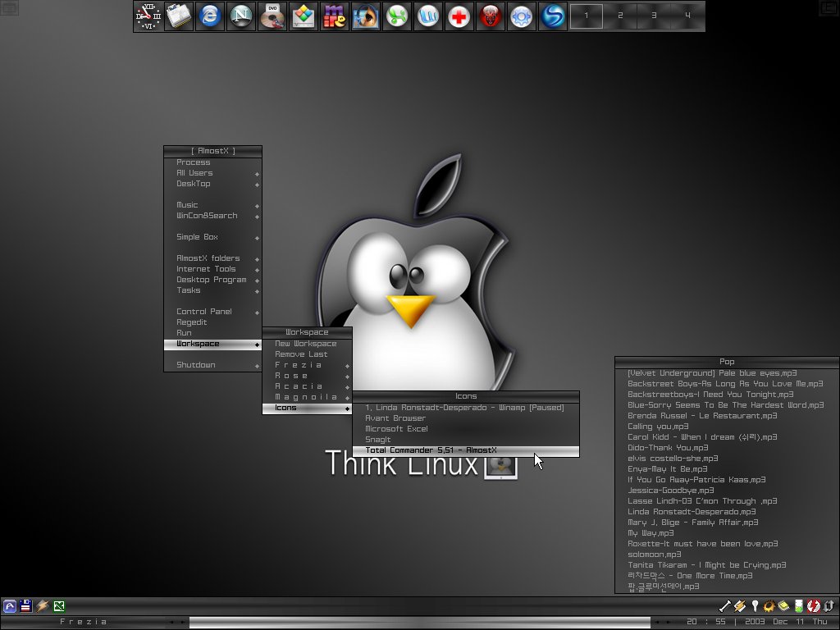The width and height of the screenshot is (840, 630).
Task: Select Microsoft Excel in the Icons menu
Action: click(466, 429)
